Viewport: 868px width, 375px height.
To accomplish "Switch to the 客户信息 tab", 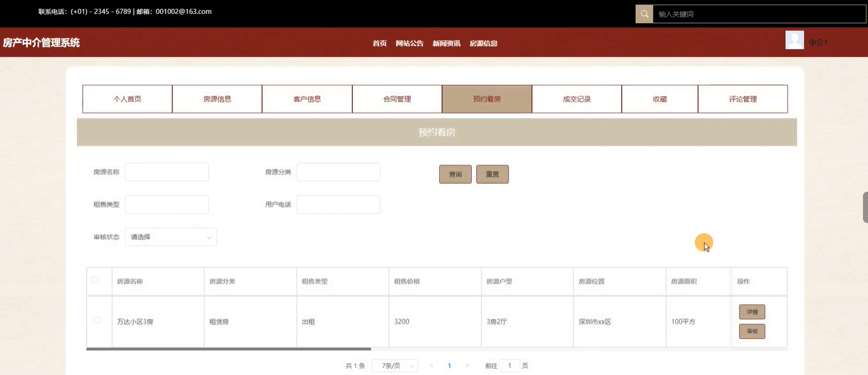I will pyautogui.click(x=307, y=99).
